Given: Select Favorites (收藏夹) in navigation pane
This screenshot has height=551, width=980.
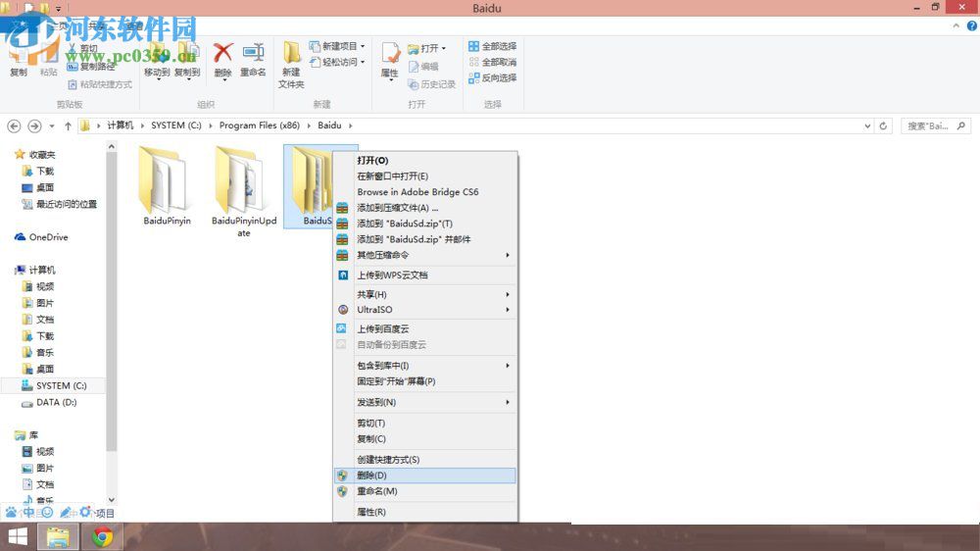Looking at the screenshot, I should (x=35, y=155).
